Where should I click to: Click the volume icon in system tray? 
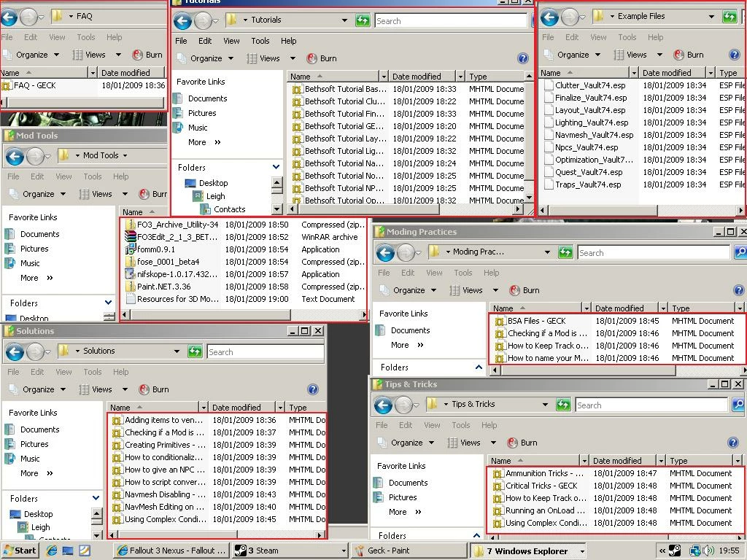click(708, 551)
